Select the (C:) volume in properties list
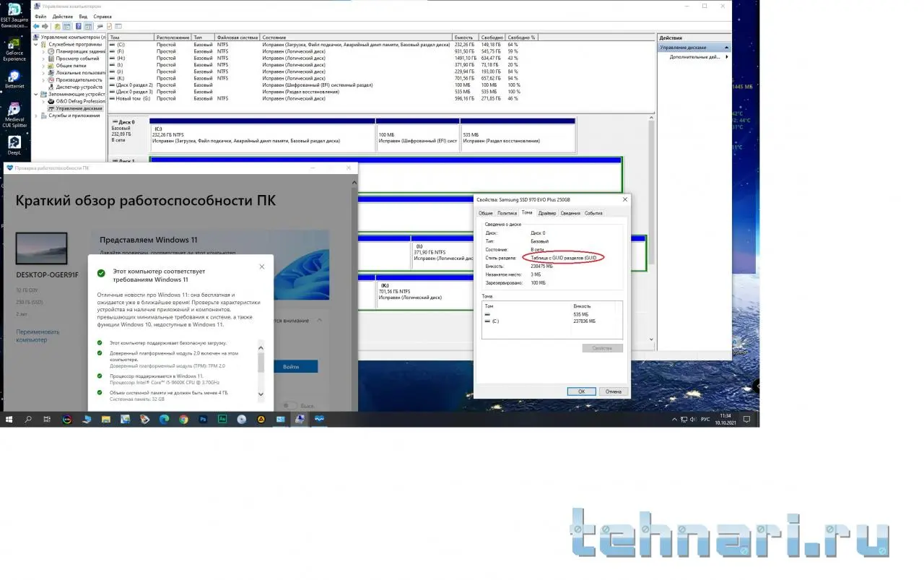924x580 pixels. click(x=552, y=321)
